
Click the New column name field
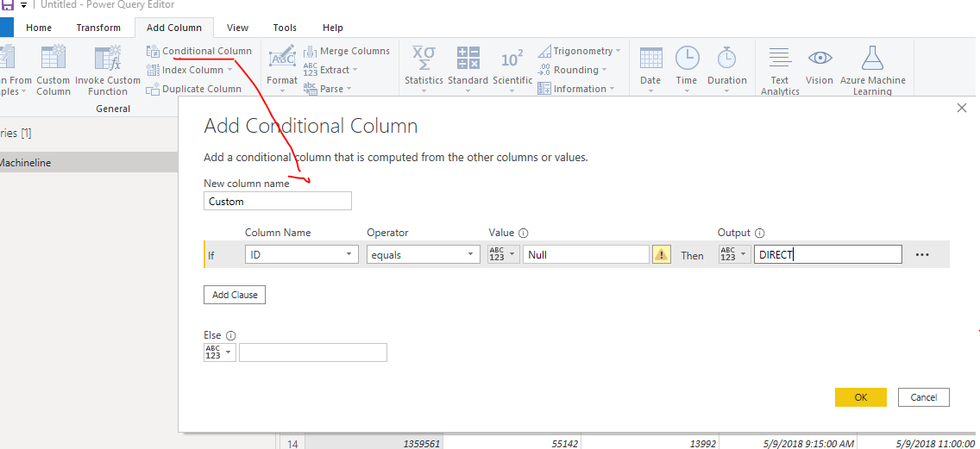point(278,201)
